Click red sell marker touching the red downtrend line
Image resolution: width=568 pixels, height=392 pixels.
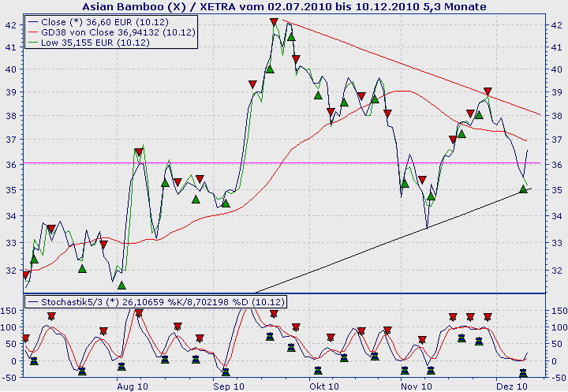pos(488,91)
